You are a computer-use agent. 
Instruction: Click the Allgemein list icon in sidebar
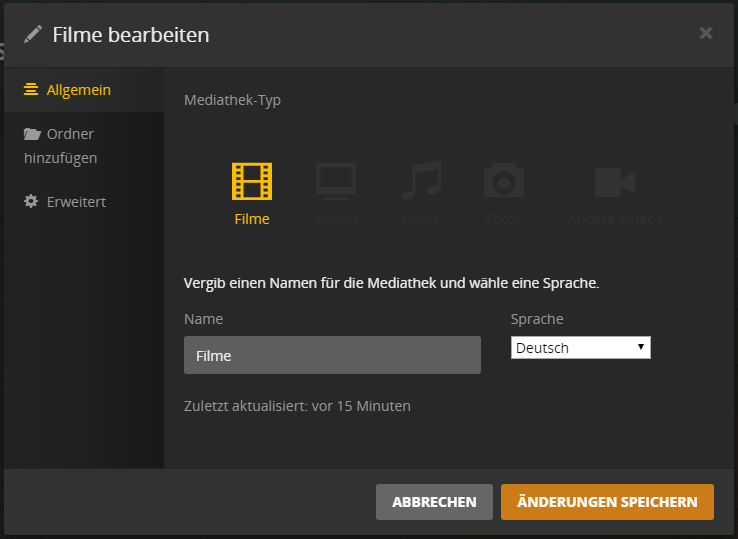(31, 89)
